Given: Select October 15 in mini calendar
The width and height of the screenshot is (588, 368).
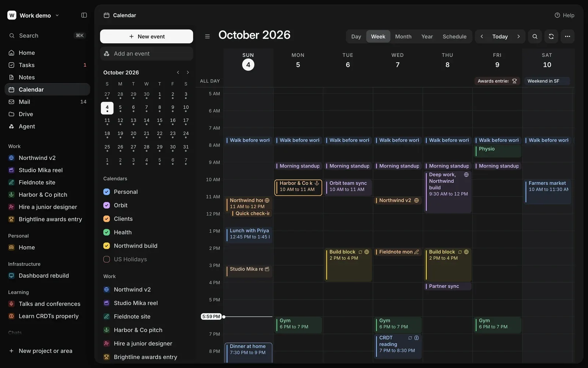Looking at the screenshot, I should (159, 120).
